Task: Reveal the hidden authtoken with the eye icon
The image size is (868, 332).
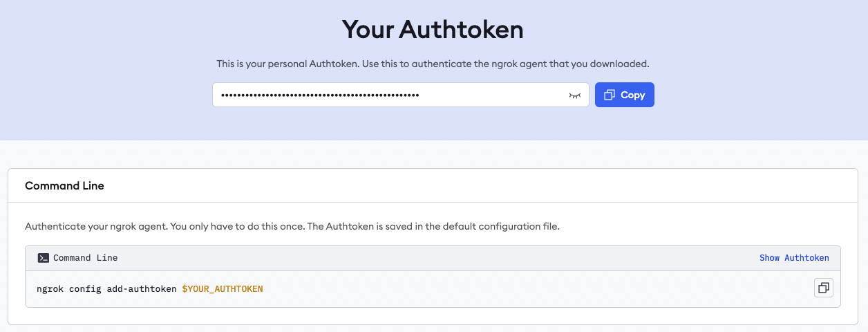Action: [x=574, y=95]
